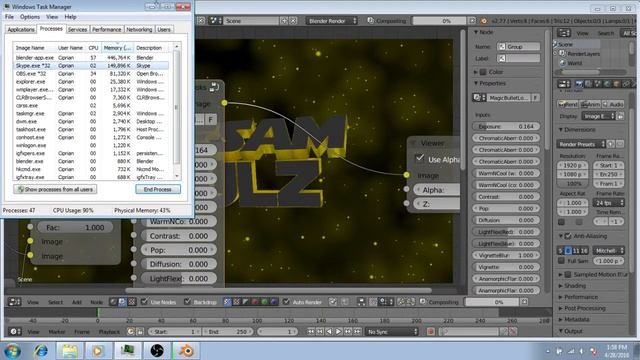Click the Anim render button
640x360 pixels.
click(590, 104)
